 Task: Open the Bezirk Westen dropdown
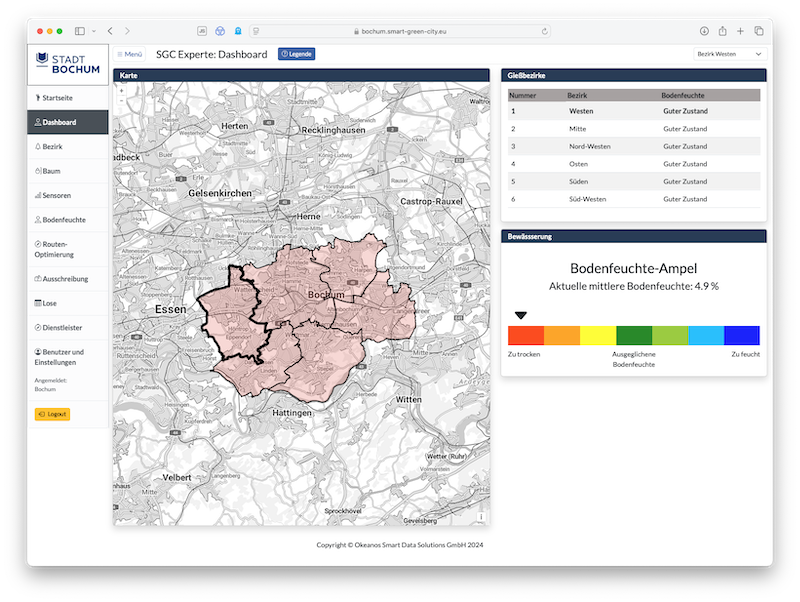[x=728, y=54]
